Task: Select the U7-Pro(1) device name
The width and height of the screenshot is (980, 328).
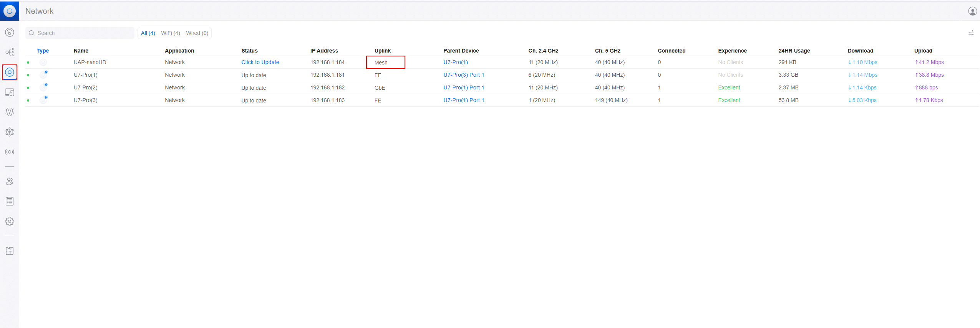Action: coord(86,75)
